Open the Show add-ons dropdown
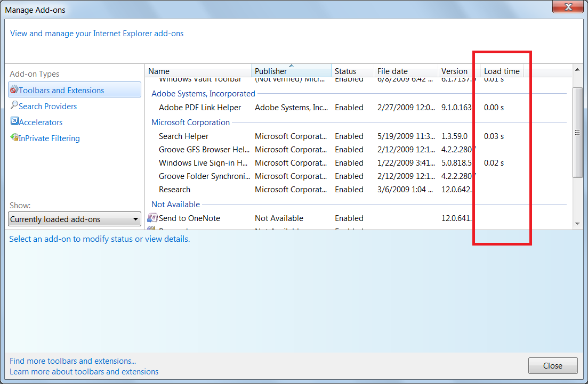This screenshot has height=384, width=588. point(75,219)
